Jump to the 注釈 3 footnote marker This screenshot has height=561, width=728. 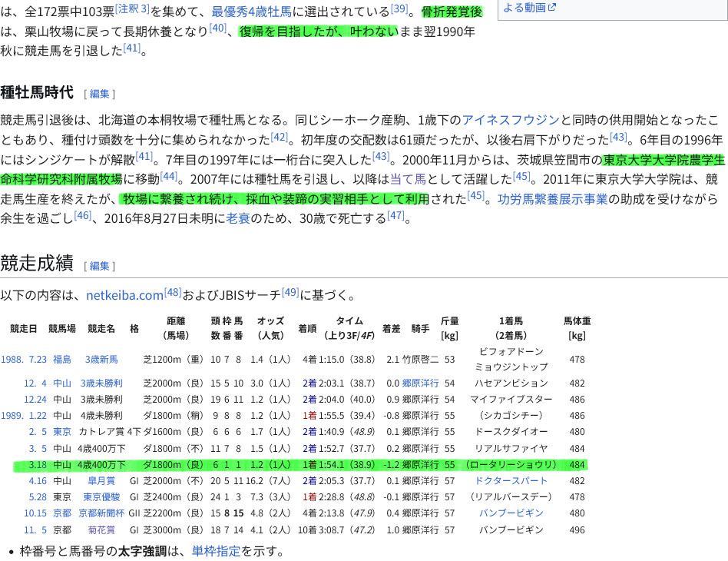(132, 9)
